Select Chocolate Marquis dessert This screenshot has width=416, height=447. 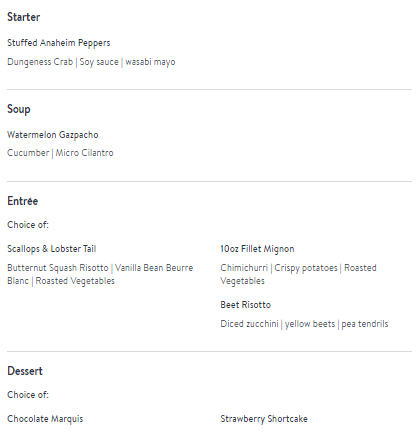pyautogui.click(x=45, y=419)
